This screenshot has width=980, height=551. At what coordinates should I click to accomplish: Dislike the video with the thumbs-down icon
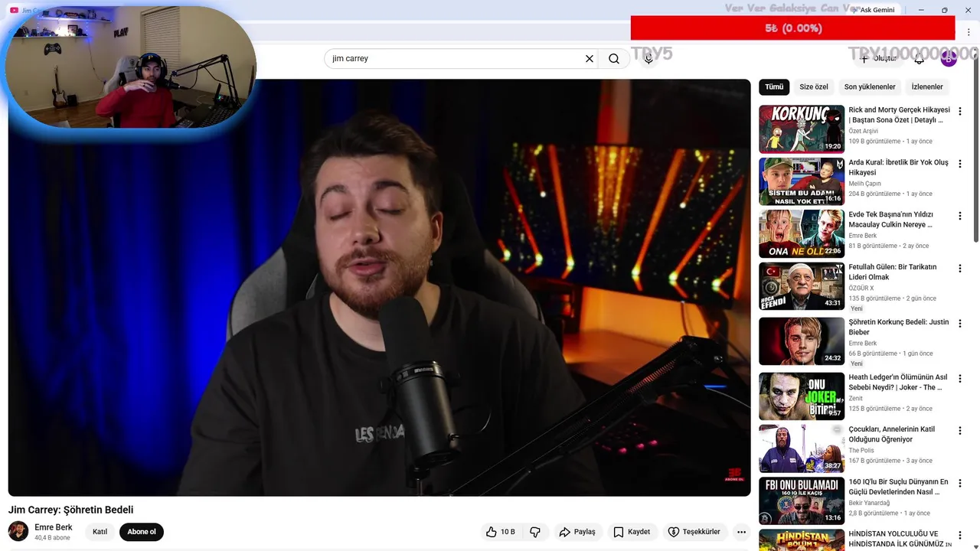pos(535,532)
